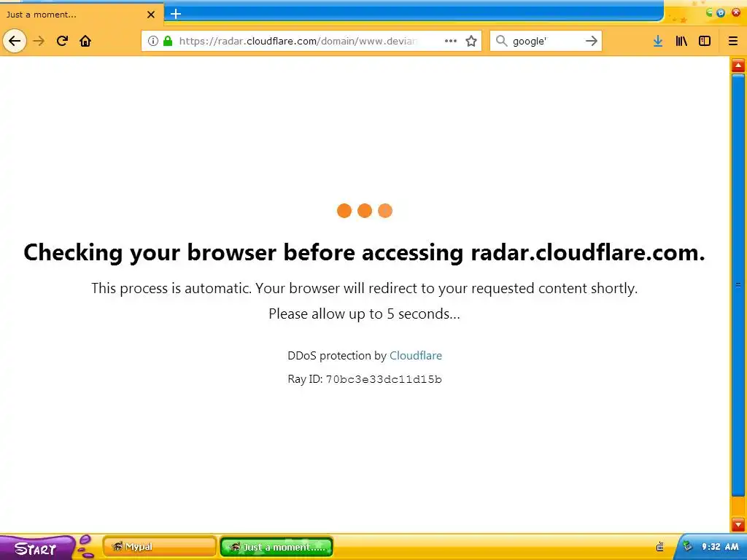Click the system tray device icon

click(659, 547)
